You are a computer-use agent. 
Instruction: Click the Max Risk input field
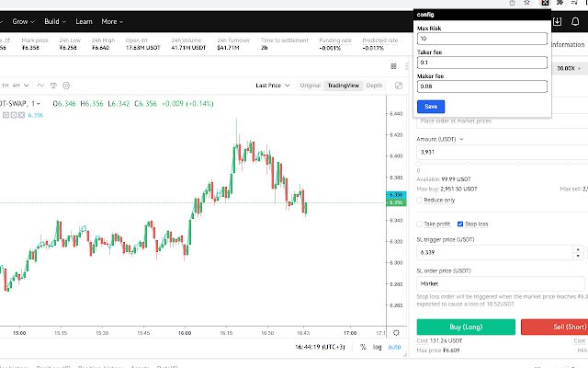pos(481,39)
